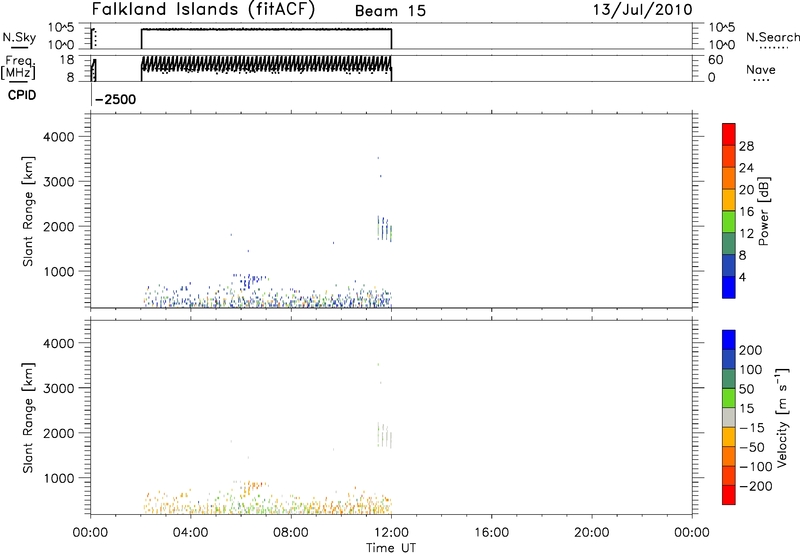Click the gray segment of the velocity colorbar

(729, 417)
